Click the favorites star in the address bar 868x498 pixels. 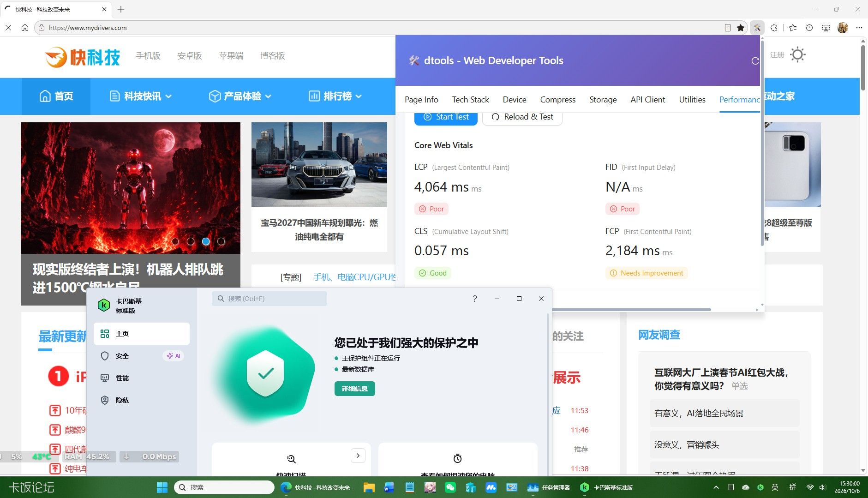741,28
